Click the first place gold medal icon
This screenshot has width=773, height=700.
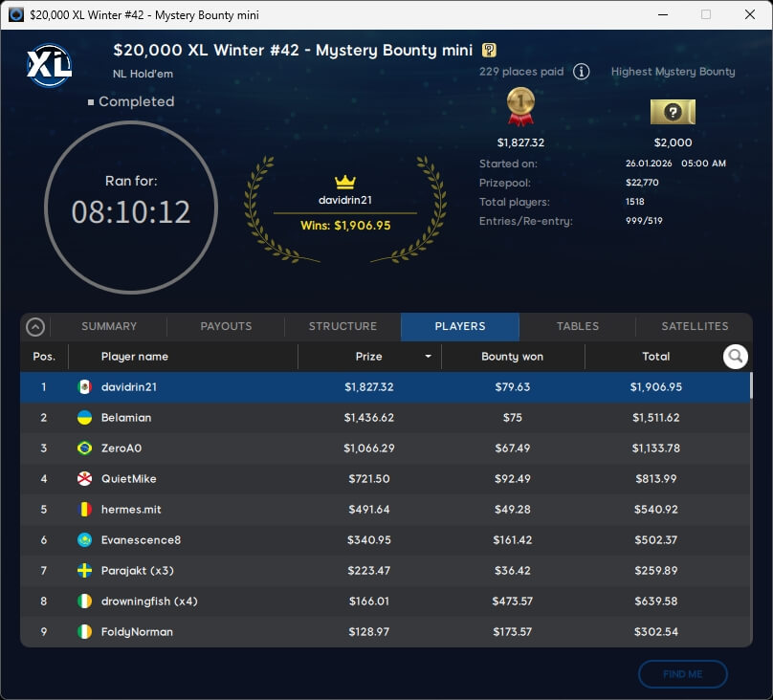(519, 107)
